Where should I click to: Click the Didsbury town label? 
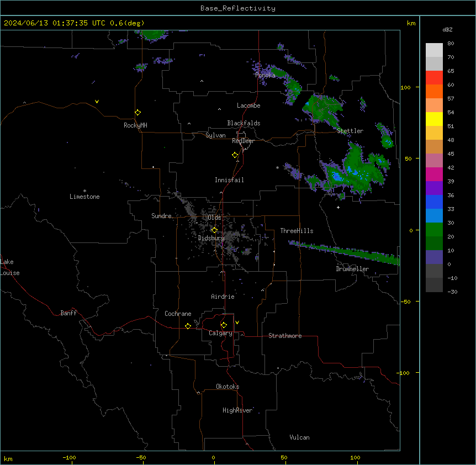[211, 238]
